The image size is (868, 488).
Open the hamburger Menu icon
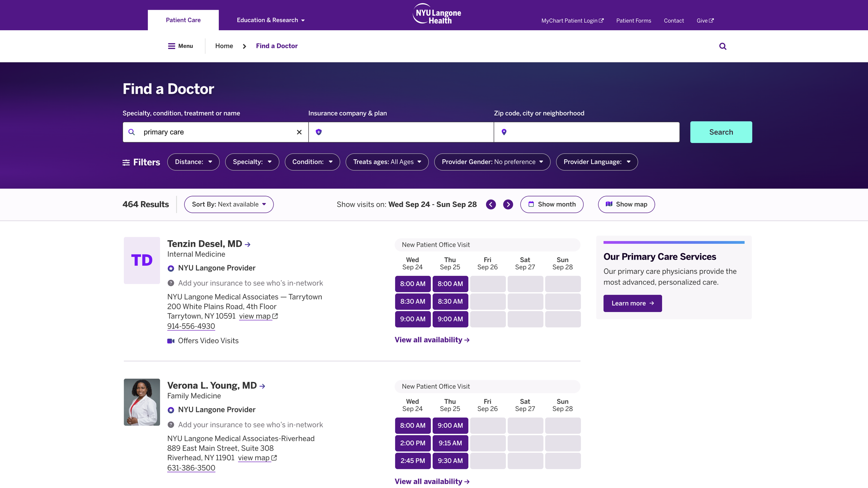[172, 46]
